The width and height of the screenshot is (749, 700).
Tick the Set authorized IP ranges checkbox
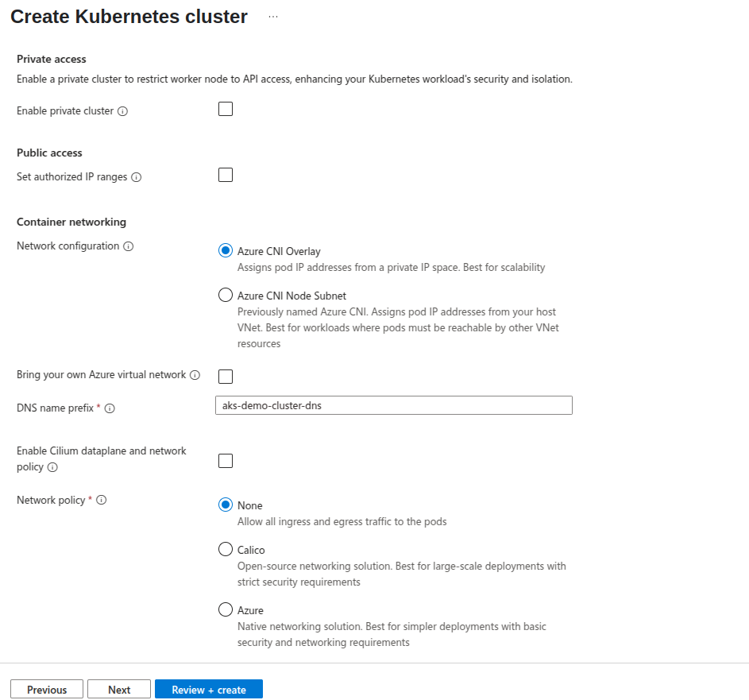pyautogui.click(x=226, y=175)
